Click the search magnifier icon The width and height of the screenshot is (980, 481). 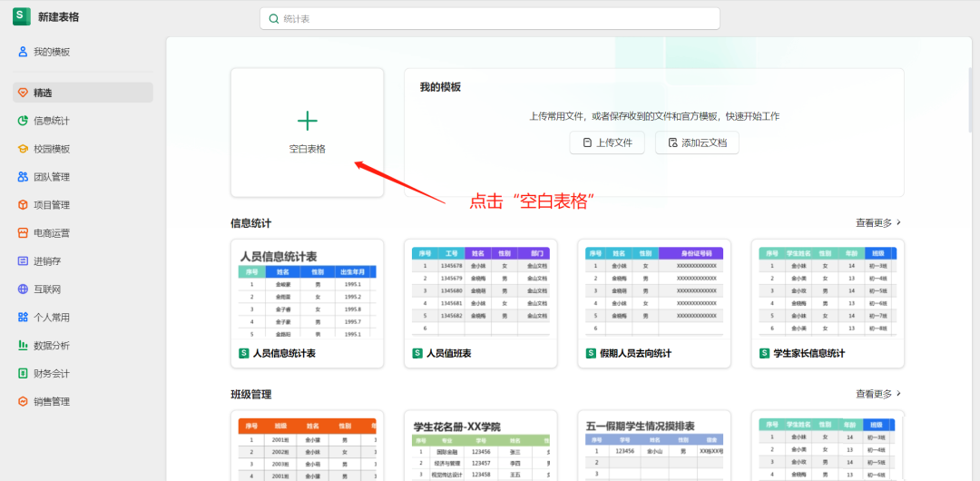273,18
